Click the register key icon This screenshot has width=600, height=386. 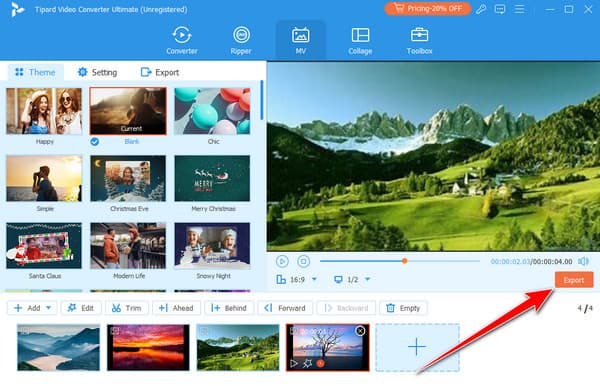click(x=481, y=9)
